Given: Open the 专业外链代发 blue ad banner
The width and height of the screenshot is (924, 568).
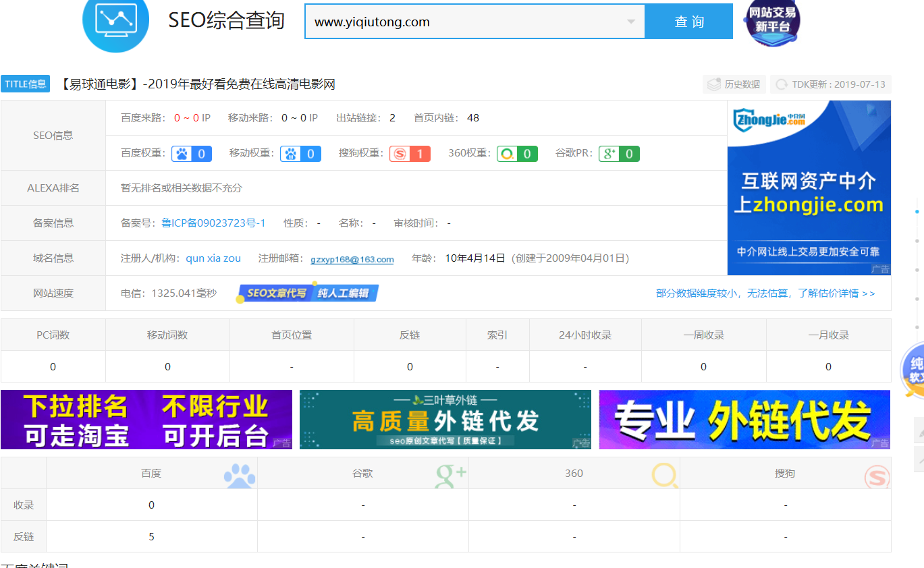Looking at the screenshot, I should [744, 420].
